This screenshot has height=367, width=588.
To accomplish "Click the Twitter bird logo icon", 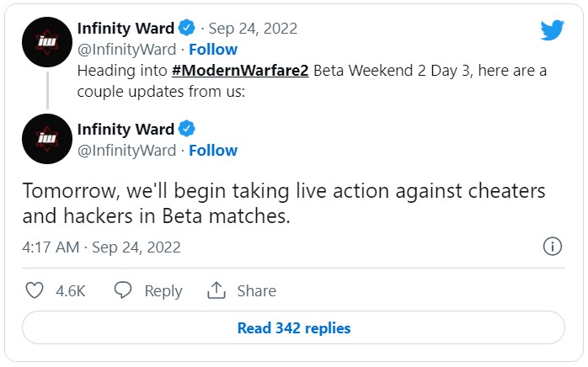I will [x=552, y=30].
